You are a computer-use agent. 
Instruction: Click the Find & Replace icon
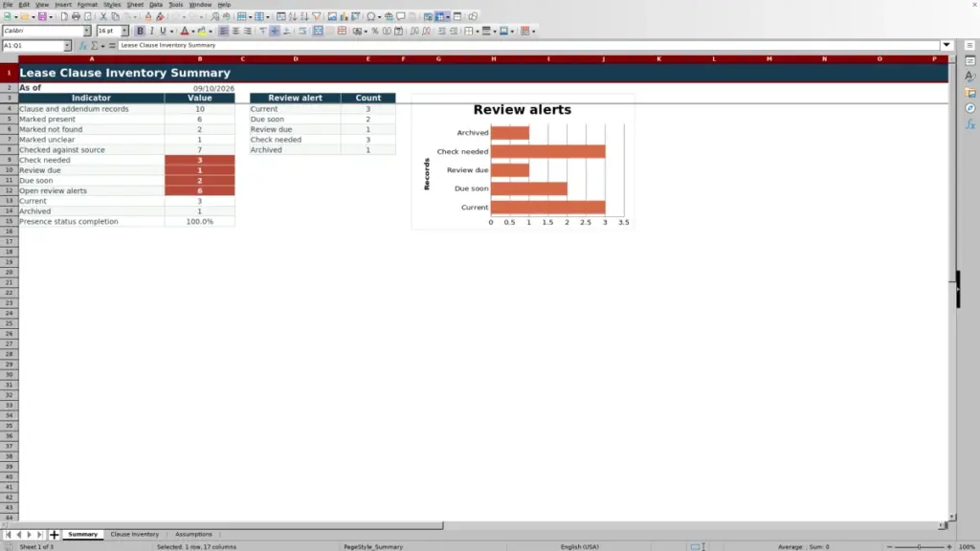[x=214, y=16]
